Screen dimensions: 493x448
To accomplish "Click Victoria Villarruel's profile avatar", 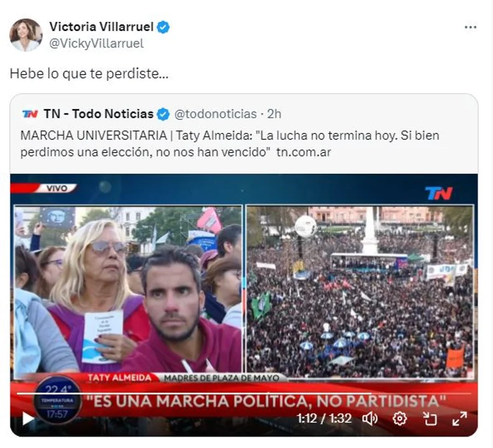I will [x=25, y=35].
